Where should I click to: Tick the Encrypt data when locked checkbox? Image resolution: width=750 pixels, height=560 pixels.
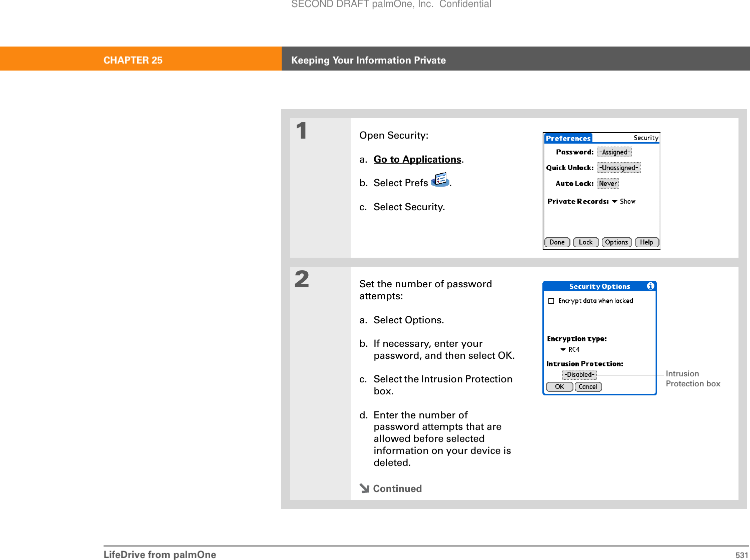[x=551, y=301]
